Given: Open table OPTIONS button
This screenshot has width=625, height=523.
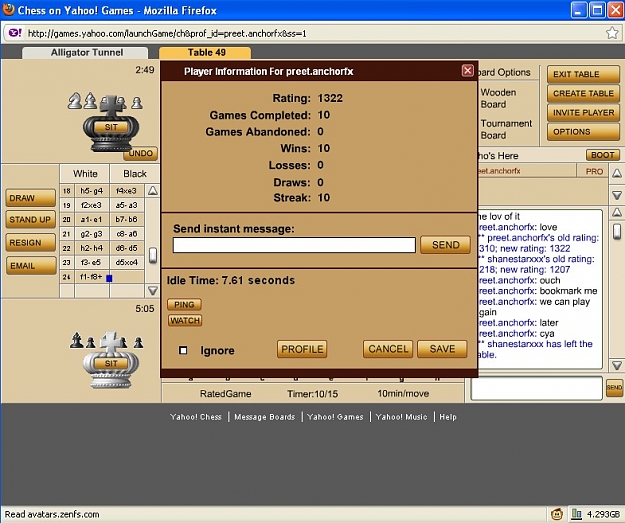Looking at the screenshot, I should coord(583,132).
